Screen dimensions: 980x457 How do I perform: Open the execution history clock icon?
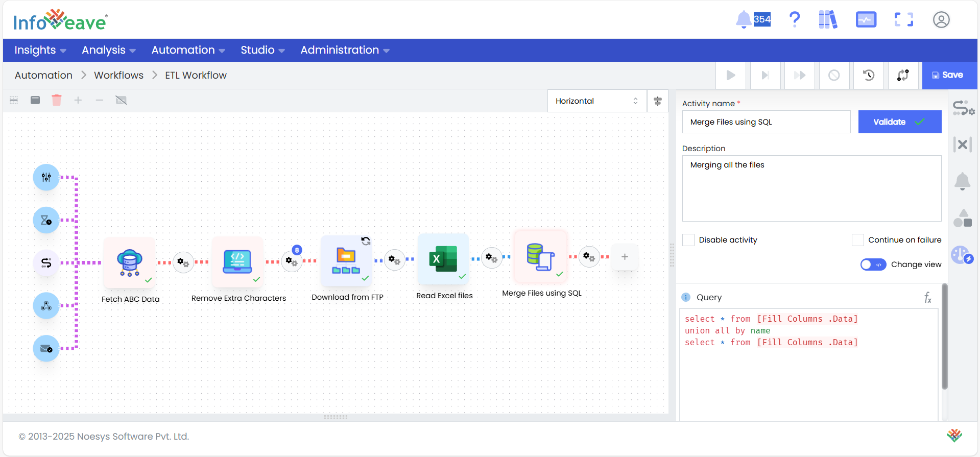click(x=868, y=76)
